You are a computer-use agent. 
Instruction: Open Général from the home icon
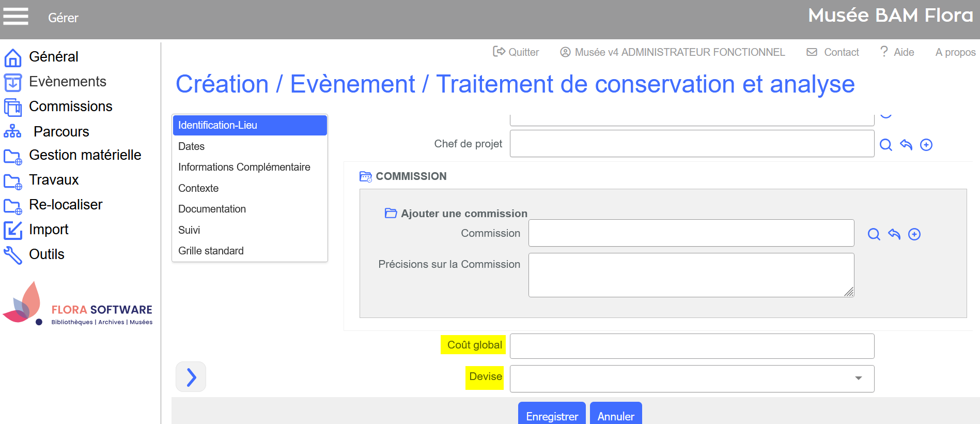pos(13,57)
